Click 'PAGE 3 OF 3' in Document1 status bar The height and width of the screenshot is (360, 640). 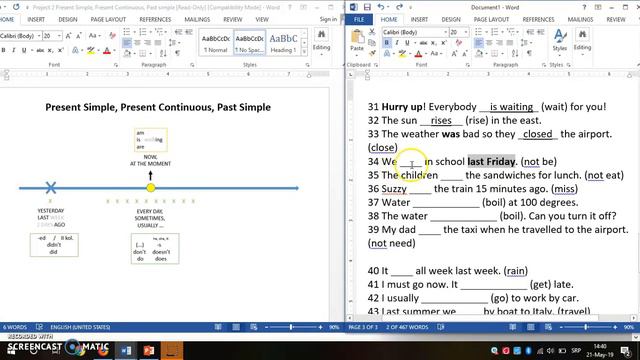[363, 327]
